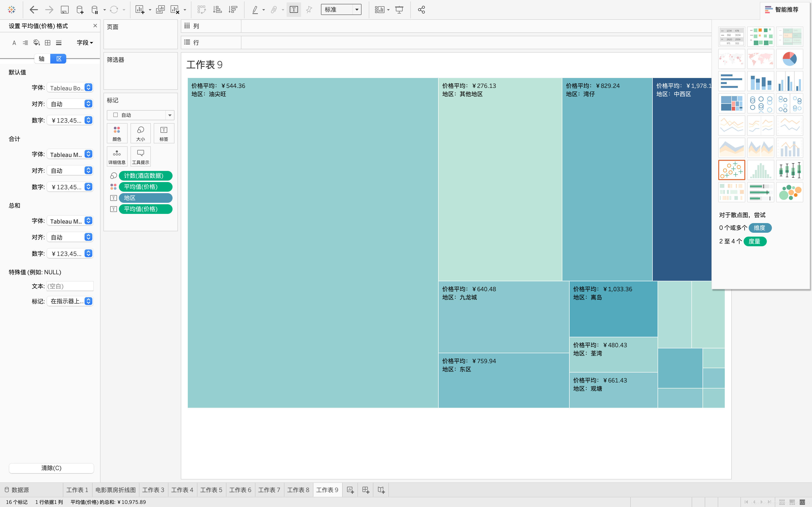Click the 智能推荐 button

pos(782,10)
